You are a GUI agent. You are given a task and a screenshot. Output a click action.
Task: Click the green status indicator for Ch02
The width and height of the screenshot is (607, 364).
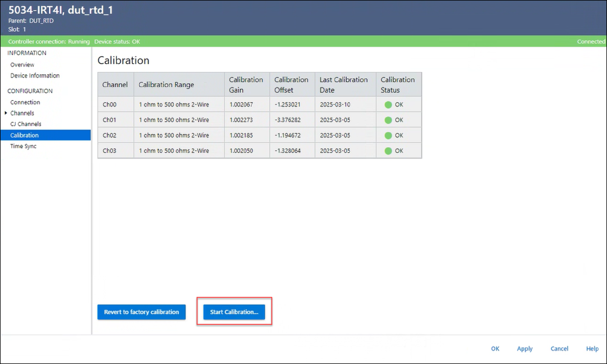coord(388,136)
